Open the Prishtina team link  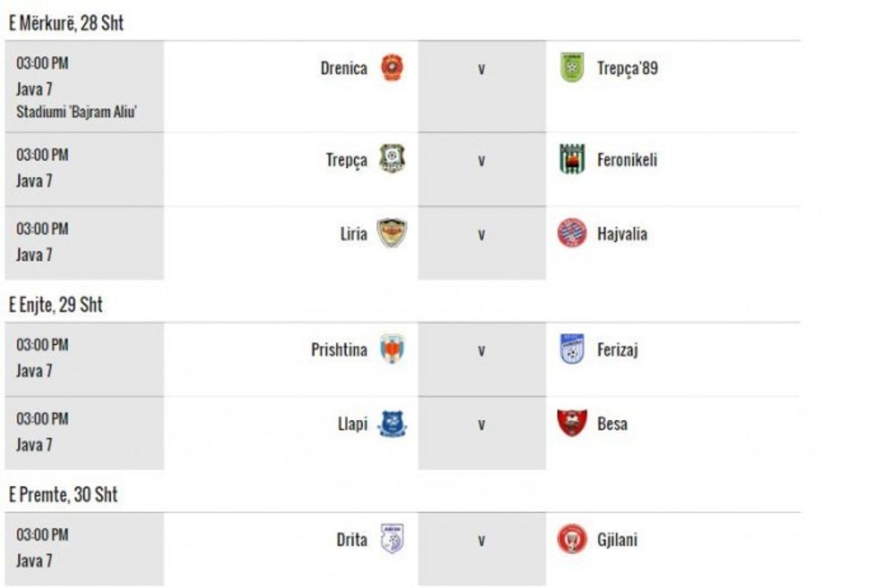point(339,350)
